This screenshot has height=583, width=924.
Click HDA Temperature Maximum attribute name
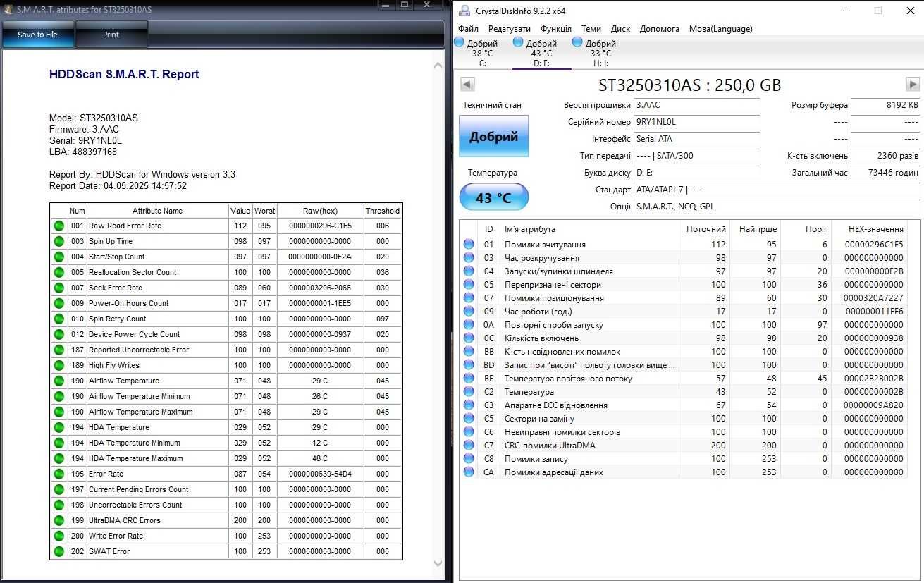(x=136, y=458)
